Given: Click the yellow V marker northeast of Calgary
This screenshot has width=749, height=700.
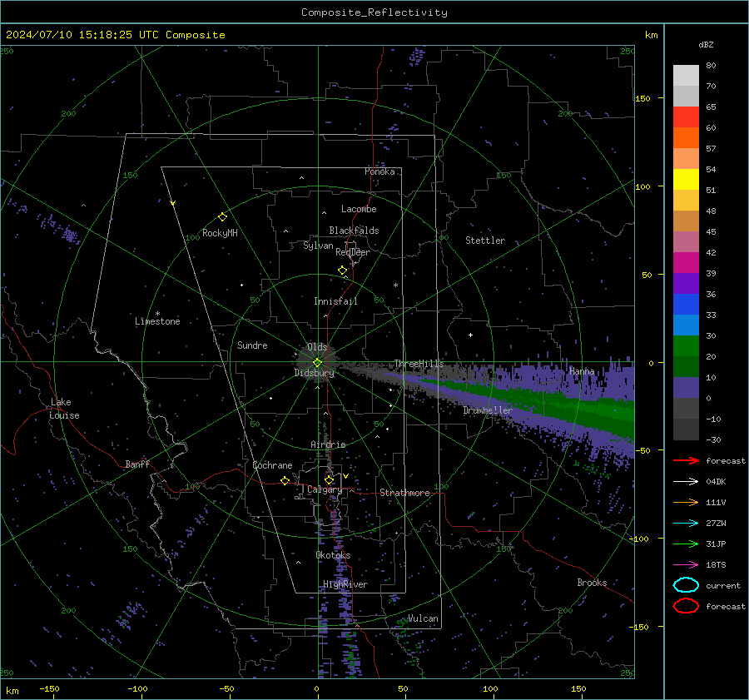Looking at the screenshot, I should (x=345, y=476).
